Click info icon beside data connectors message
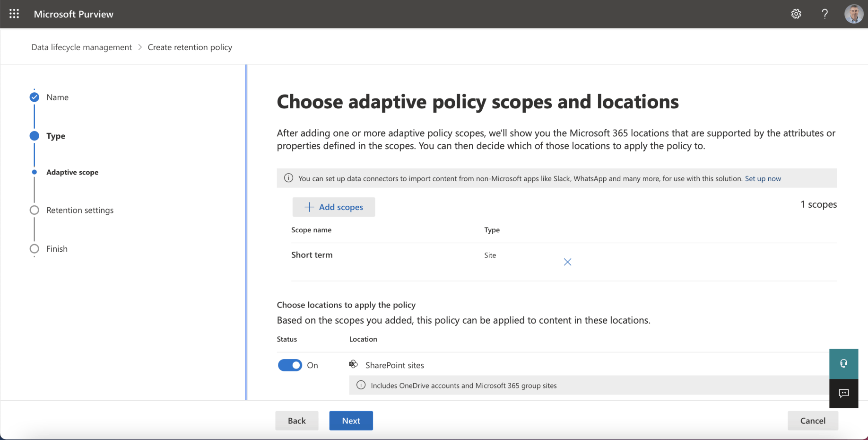Screen dimensions: 868x440 (288, 178)
